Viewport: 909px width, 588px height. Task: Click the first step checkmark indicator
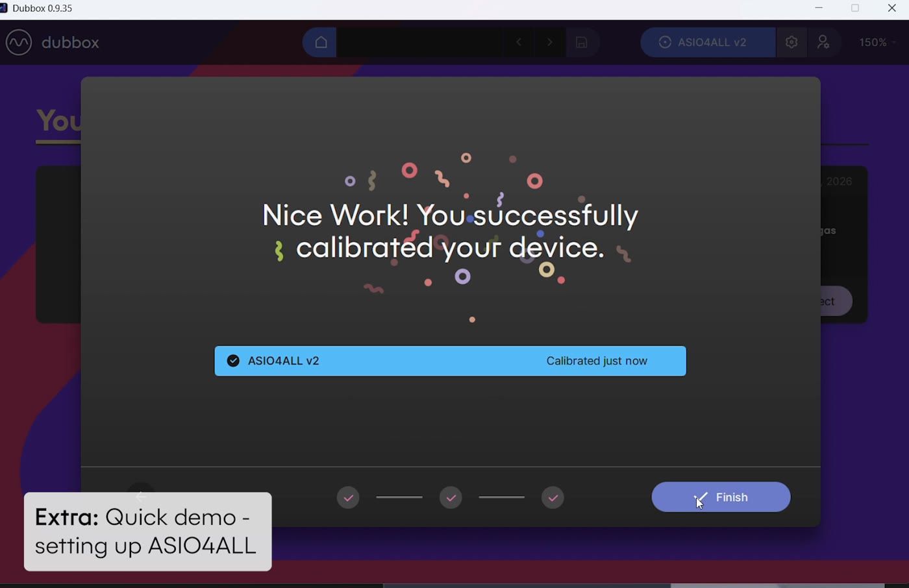tap(348, 498)
